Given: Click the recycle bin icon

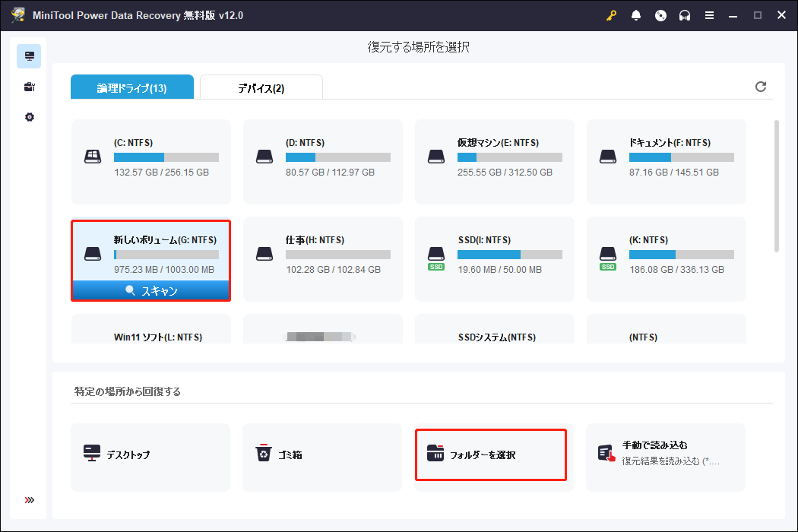Looking at the screenshot, I should tap(264, 453).
